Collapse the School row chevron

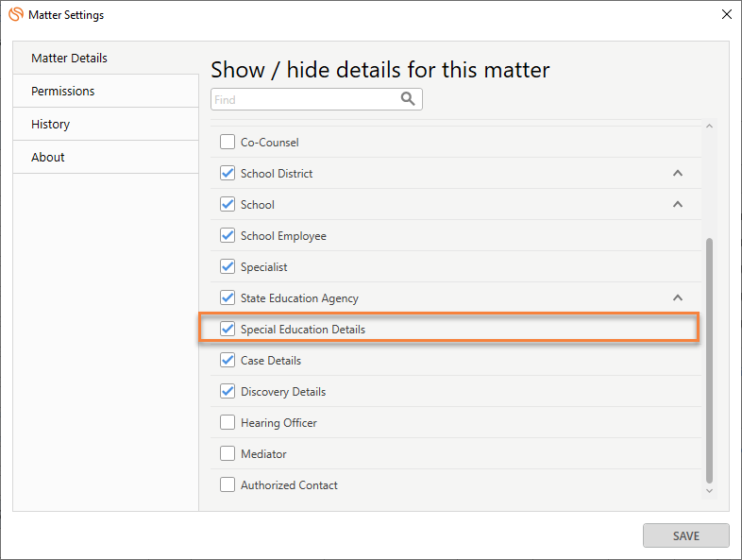(678, 204)
